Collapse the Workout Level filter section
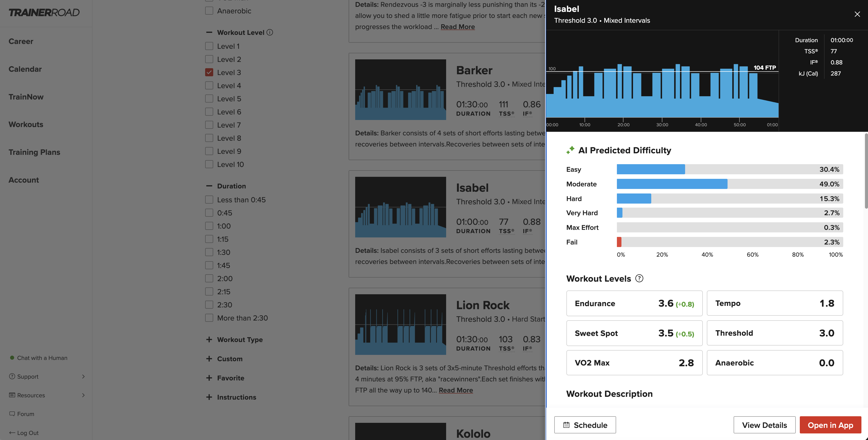This screenshot has width=868, height=440. pos(209,32)
